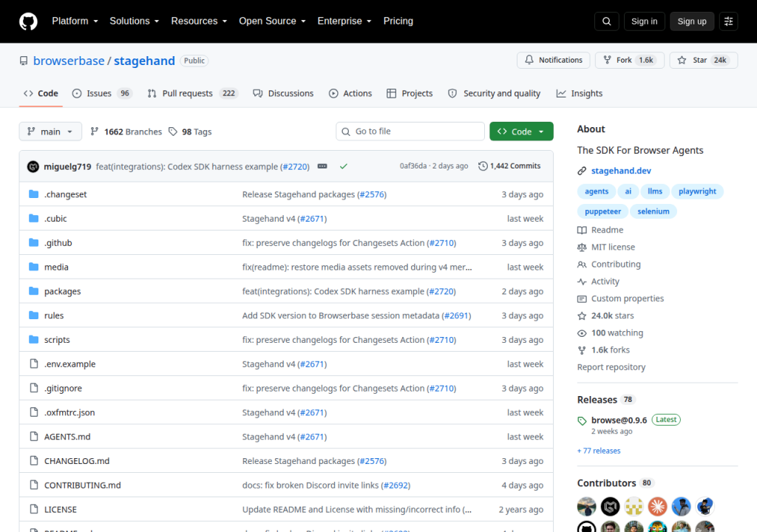
Task: Open the appearance settings icon next to Sign up
Action: coord(728,21)
